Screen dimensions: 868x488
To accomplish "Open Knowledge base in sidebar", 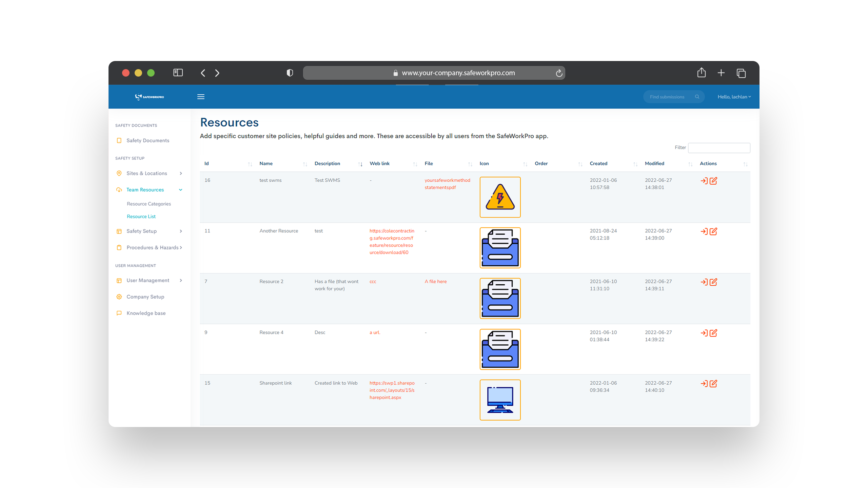I will tap(146, 313).
